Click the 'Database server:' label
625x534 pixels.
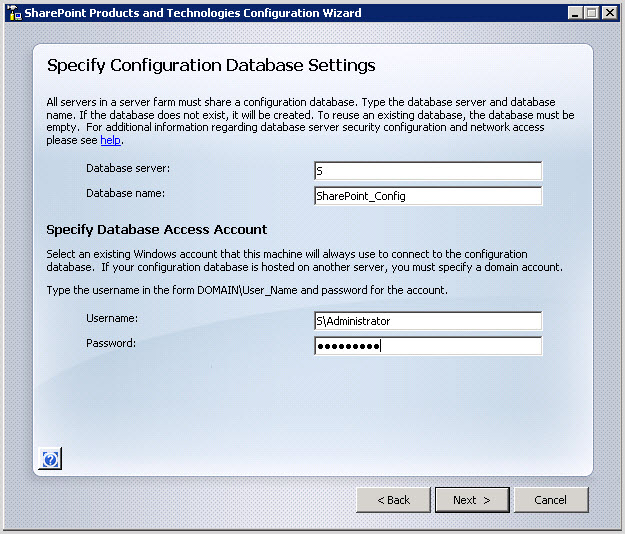coord(128,168)
